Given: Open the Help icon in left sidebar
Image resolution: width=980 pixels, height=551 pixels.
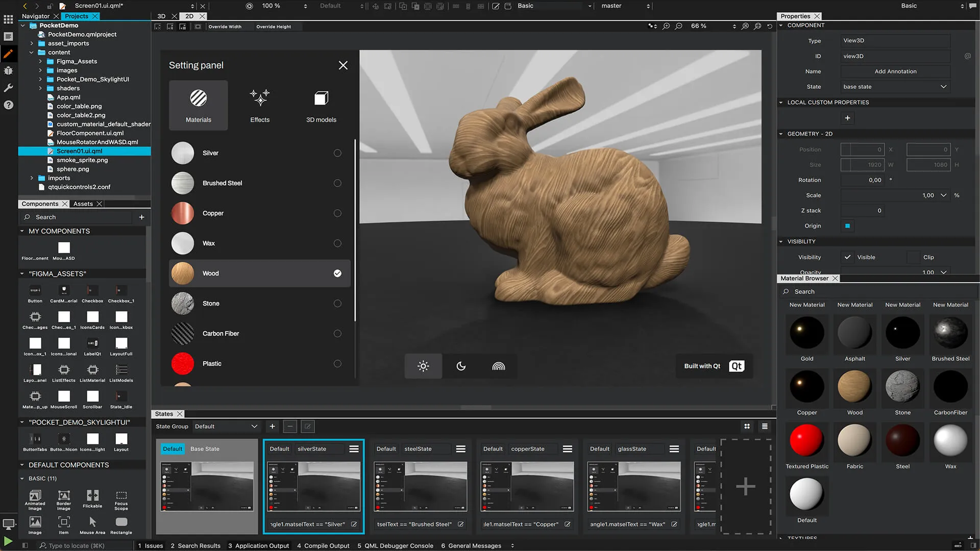Looking at the screenshot, I should point(8,105).
